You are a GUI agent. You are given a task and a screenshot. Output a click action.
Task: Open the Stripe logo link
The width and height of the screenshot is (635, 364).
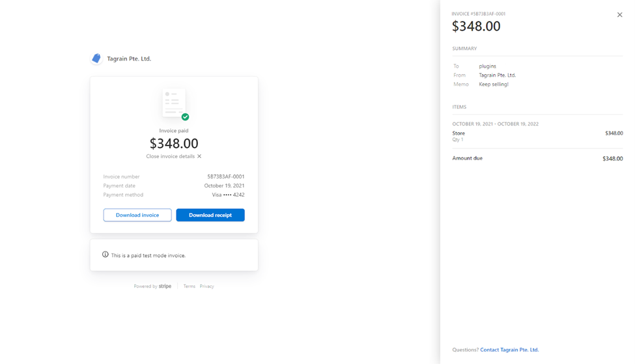165,287
